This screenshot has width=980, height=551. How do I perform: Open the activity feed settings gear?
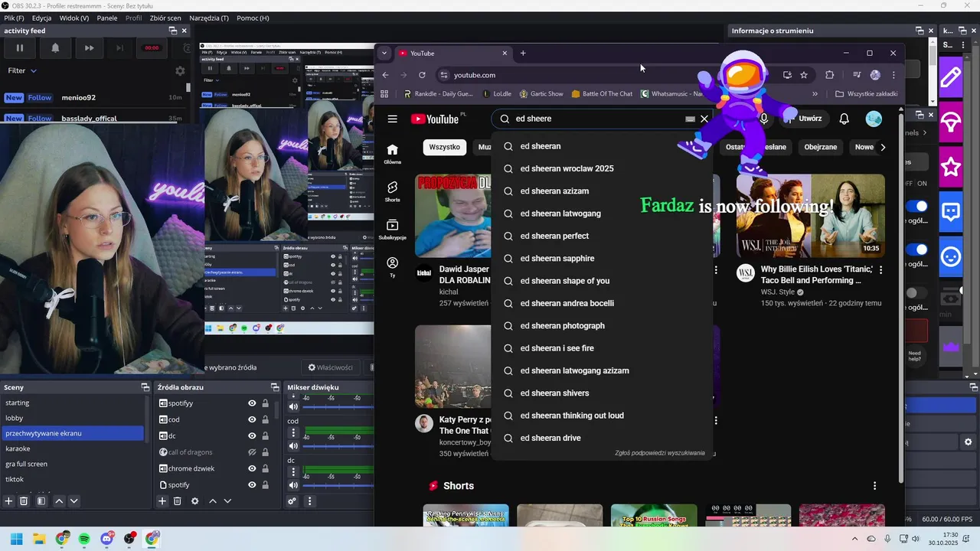point(180,70)
